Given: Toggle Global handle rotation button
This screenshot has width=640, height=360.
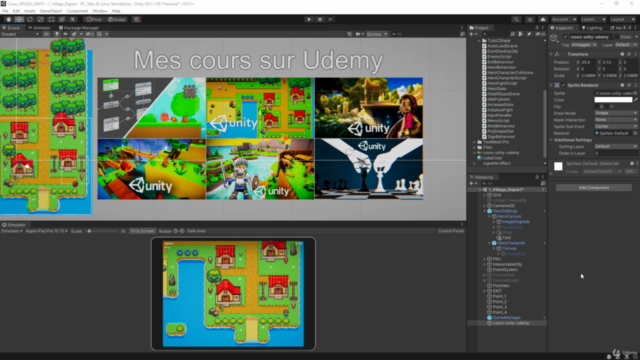Looking at the screenshot, I should point(117,19).
